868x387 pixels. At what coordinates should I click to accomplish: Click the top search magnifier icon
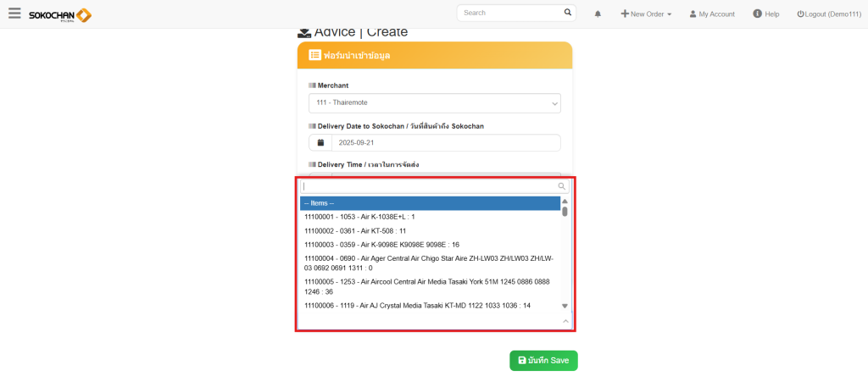coord(567,13)
